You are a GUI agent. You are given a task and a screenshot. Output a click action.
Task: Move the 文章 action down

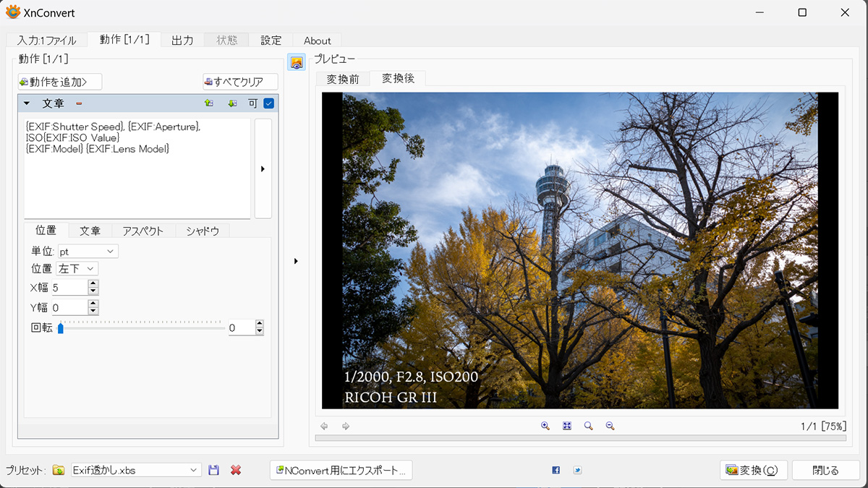(x=232, y=103)
